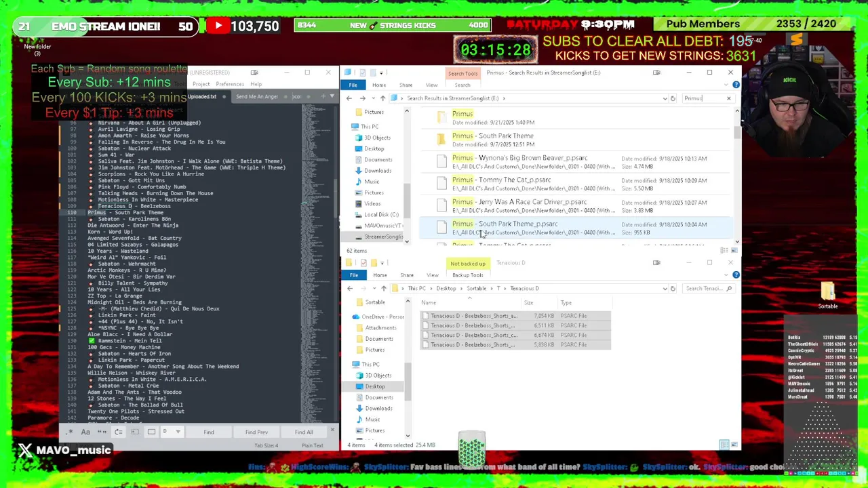Switch Tenacious D window to details view icon

[x=724, y=445]
